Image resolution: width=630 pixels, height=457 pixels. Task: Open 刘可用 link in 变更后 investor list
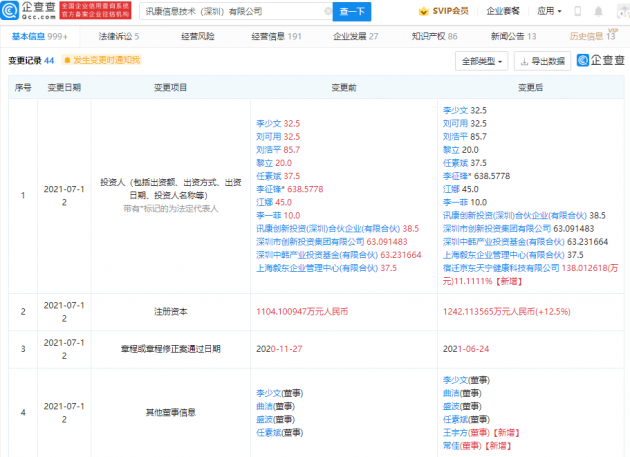456,124
